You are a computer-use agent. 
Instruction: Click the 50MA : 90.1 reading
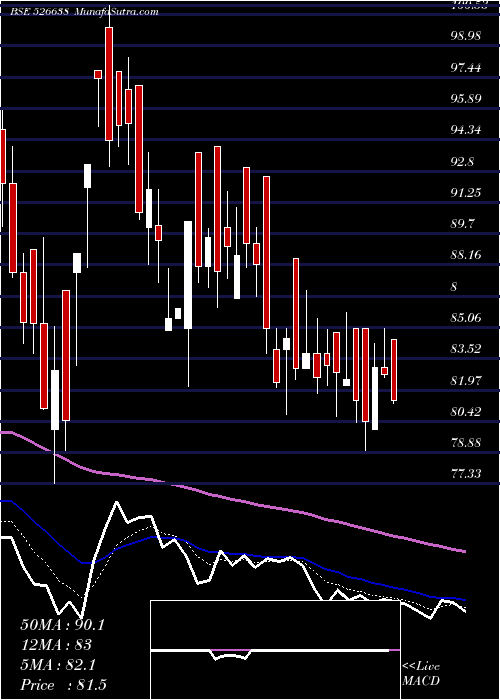(62, 625)
